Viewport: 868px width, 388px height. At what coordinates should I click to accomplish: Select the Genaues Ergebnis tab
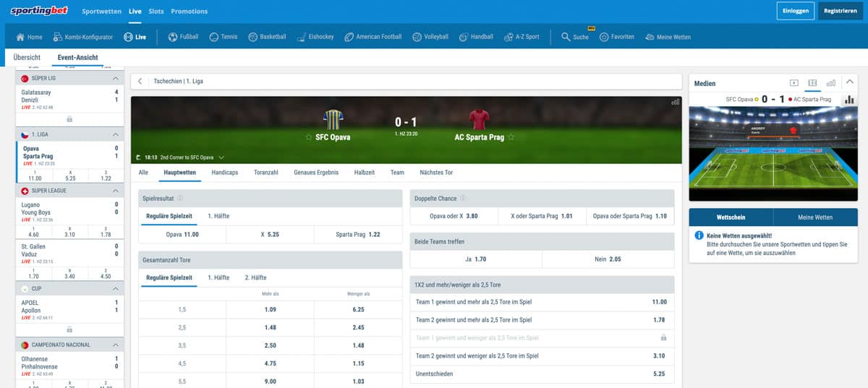click(316, 173)
